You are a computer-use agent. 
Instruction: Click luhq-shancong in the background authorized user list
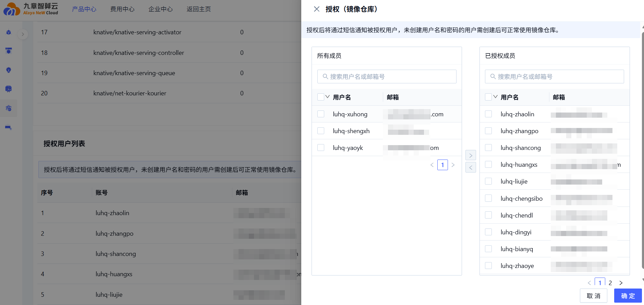click(116, 254)
